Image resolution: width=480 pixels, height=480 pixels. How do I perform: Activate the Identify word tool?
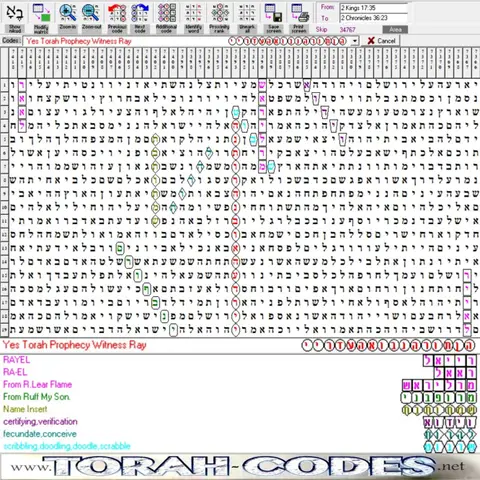(194, 17)
